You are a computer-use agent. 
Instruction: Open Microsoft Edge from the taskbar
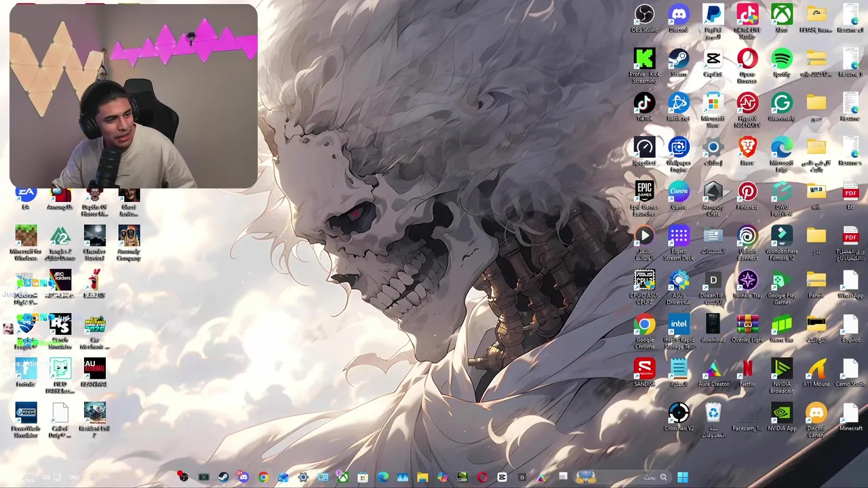point(383,478)
